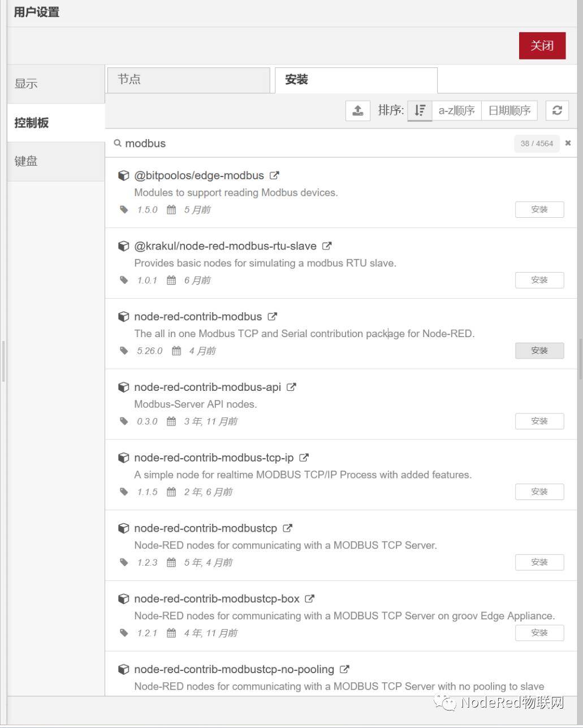The height and width of the screenshot is (728, 583).
Task: Install node-red-contrib-modbus version 5.26.0
Action: pyautogui.click(x=539, y=351)
